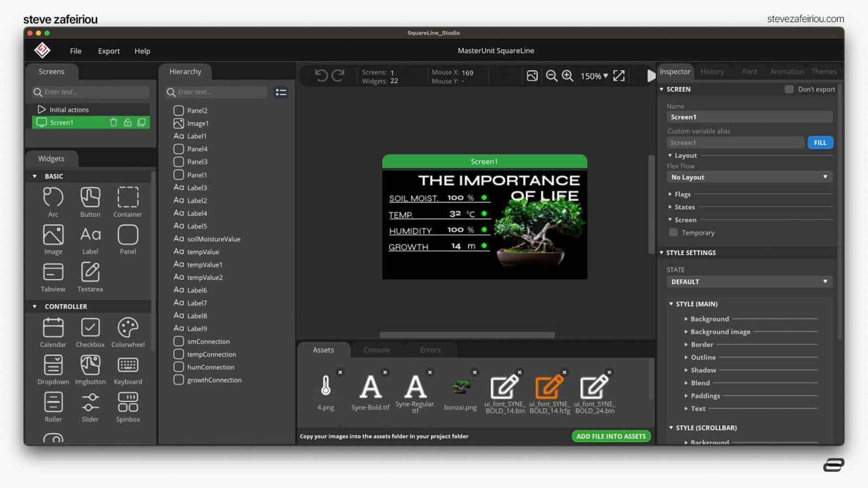Zoom out using the magnifier minus icon
The image size is (868, 488).
(551, 76)
